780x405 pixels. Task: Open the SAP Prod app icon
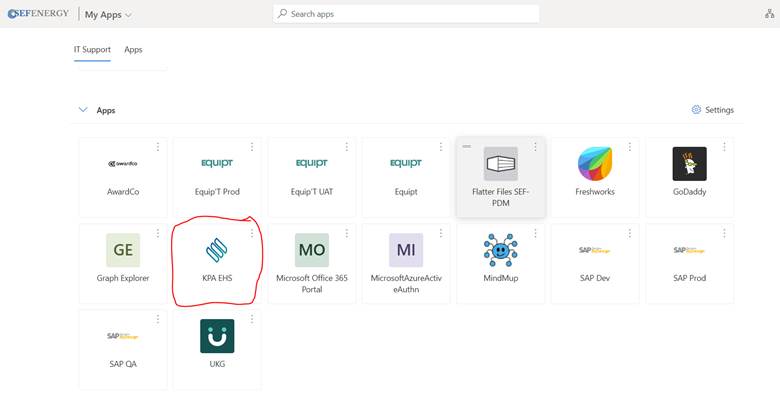[x=689, y=250]
